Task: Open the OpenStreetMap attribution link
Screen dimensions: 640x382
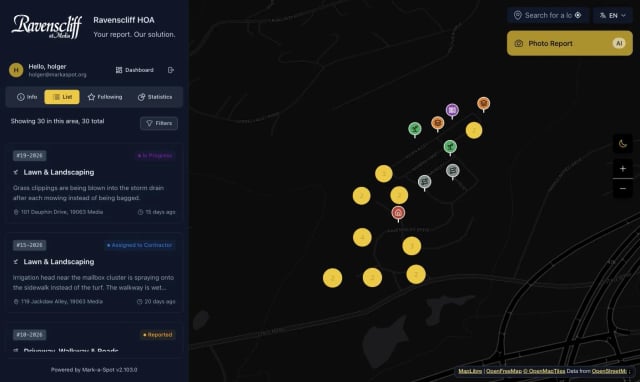Action: [609, 371]
